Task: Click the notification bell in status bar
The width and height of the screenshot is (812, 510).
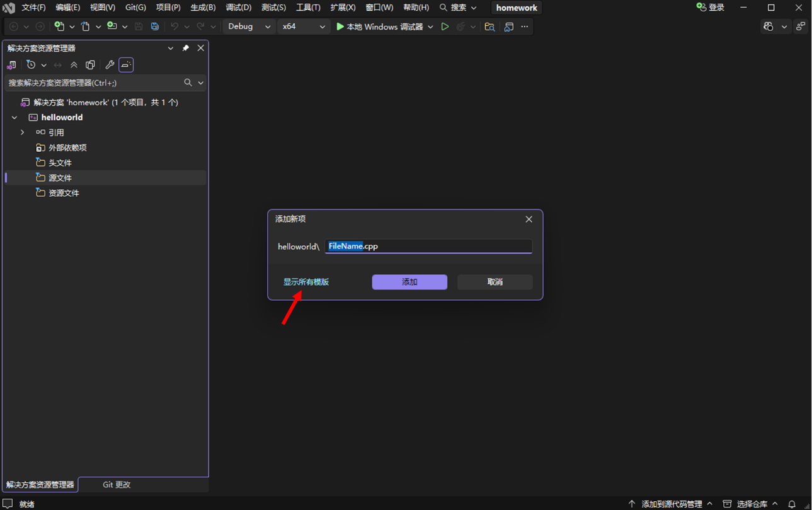Action: point(792,504)
